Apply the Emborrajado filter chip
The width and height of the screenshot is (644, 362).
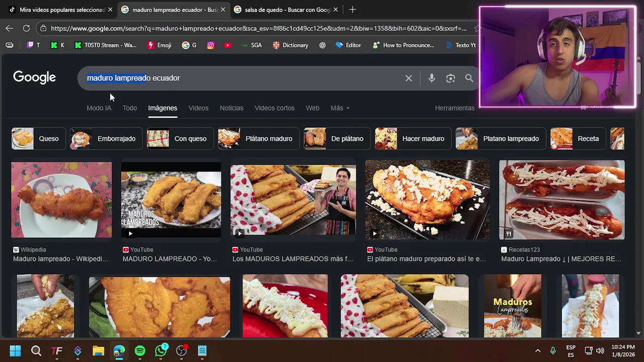coord(106,139)
